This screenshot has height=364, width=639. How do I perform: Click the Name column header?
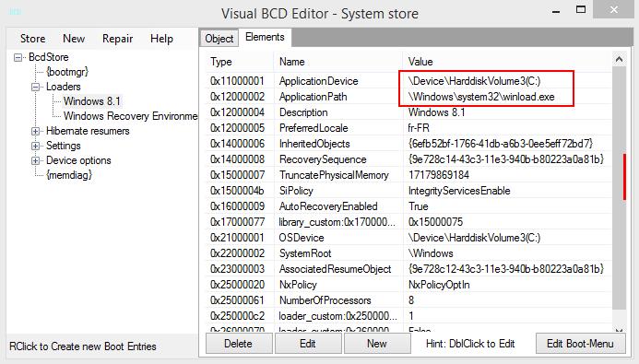[x=337, y=62]
